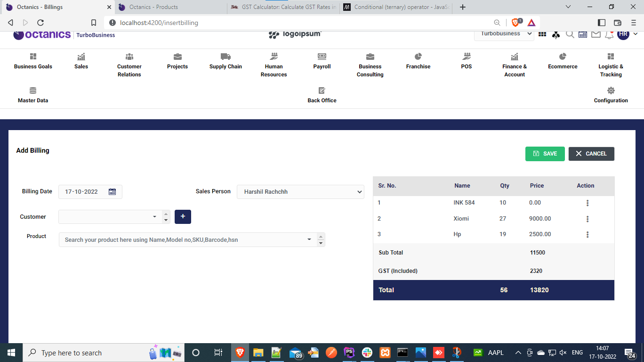The image size is (644, 362).
Task: Click the Franchise pie chart icon
Action: pos(418,57)
